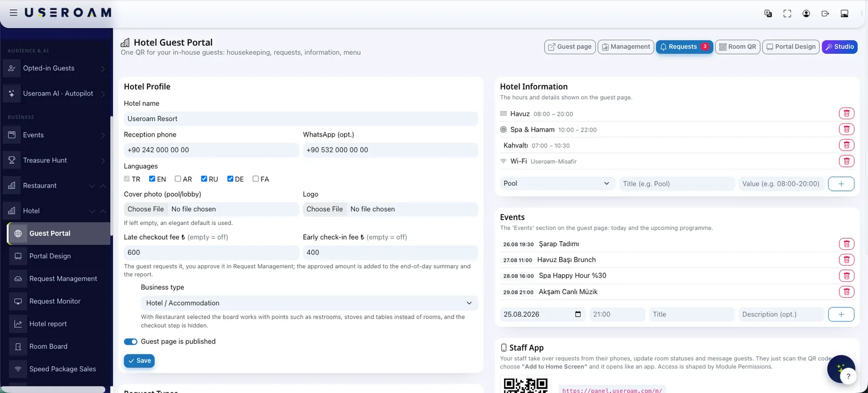Uncheck the DE language checkbox

pyautogui.click(x=230, y=179)
